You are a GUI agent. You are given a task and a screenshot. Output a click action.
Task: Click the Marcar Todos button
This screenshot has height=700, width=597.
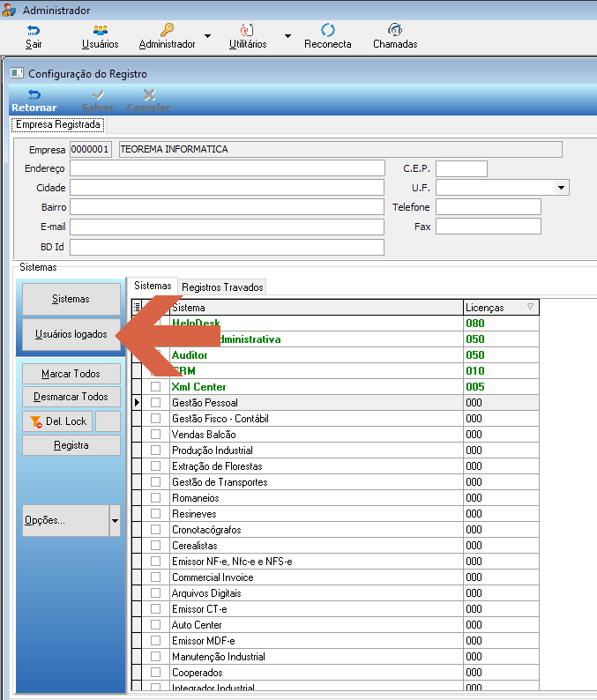coord(71,374)
